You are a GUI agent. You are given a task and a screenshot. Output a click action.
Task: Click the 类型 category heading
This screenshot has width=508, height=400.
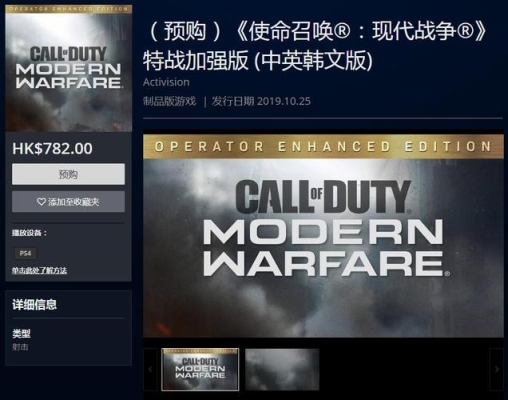[21, 333]
